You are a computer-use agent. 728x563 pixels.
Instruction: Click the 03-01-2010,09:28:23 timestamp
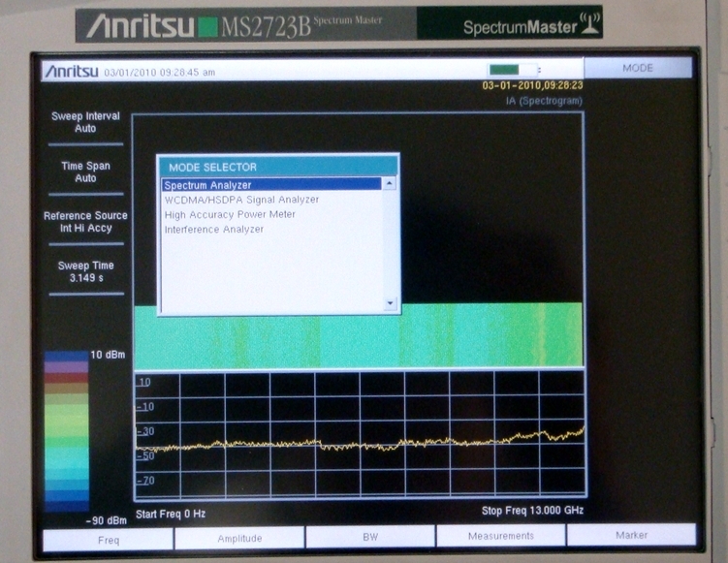(532, 85)
